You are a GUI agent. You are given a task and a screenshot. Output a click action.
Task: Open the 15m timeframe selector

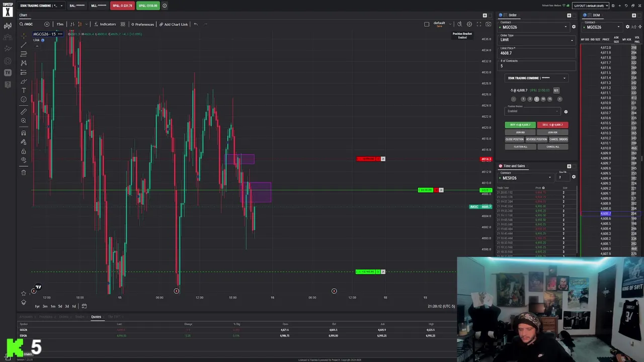pos(60,24)
